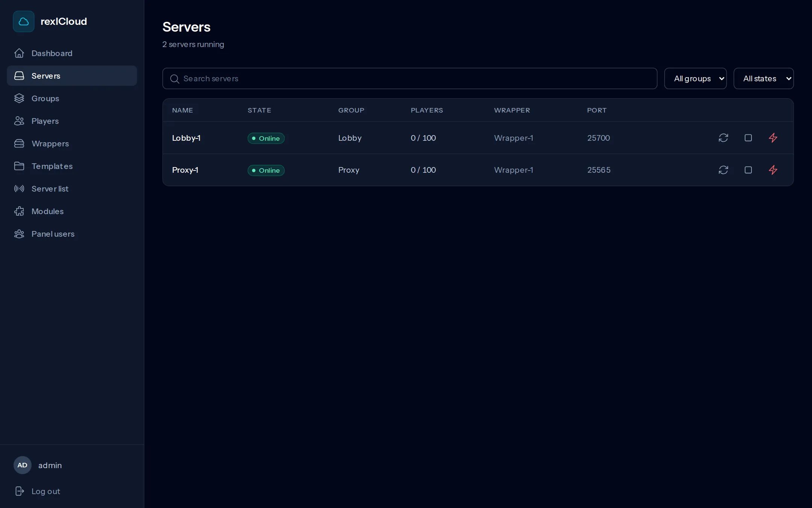Click the admin username label

(50, 465)
